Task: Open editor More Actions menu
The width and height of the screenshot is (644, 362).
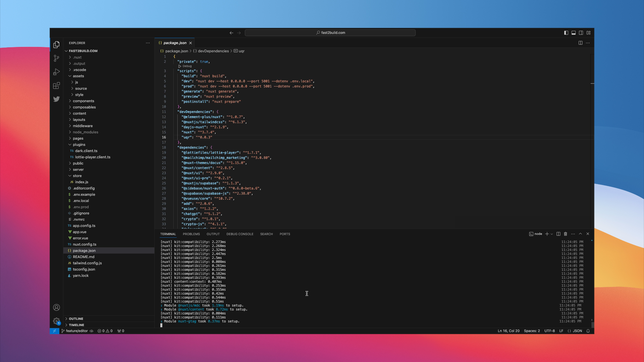Action: [x=588, y=43]
